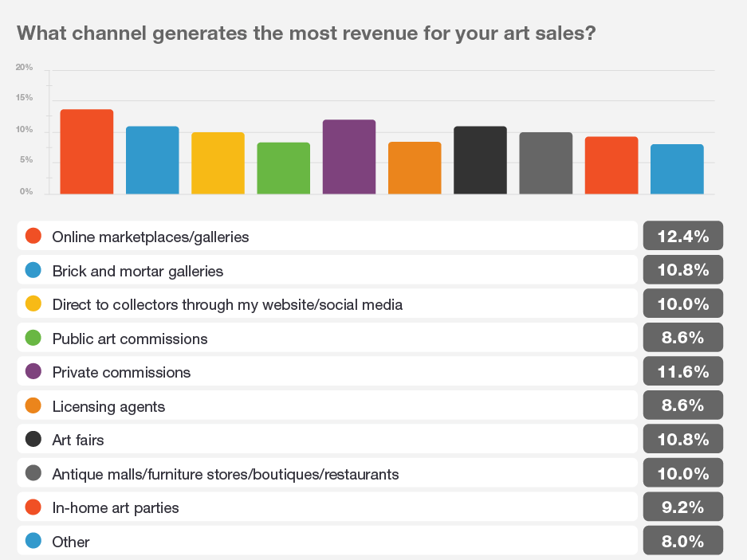Click the yellow legend dot for Direct to collectors
This screenshot has width=747, height=560.
(33, 304)
